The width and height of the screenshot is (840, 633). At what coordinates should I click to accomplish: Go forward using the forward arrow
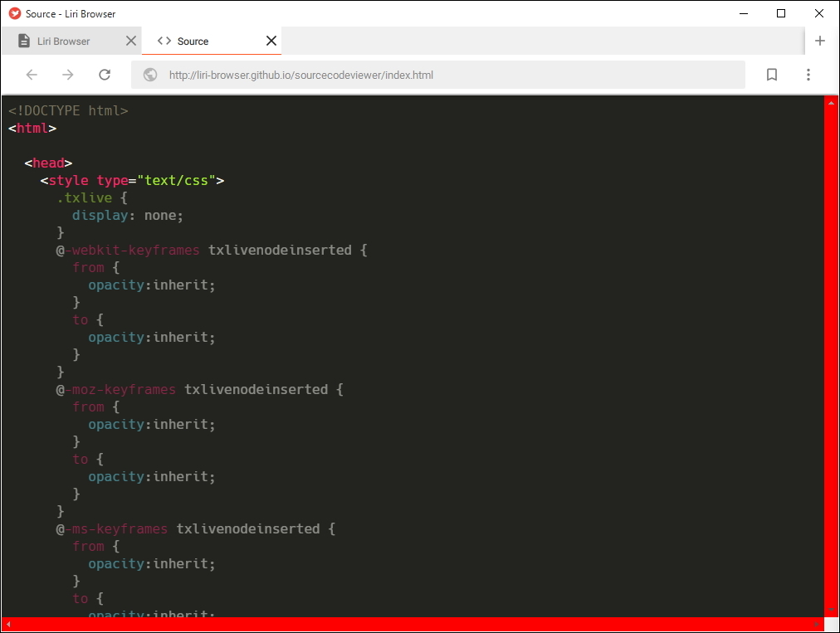[68, 75]
